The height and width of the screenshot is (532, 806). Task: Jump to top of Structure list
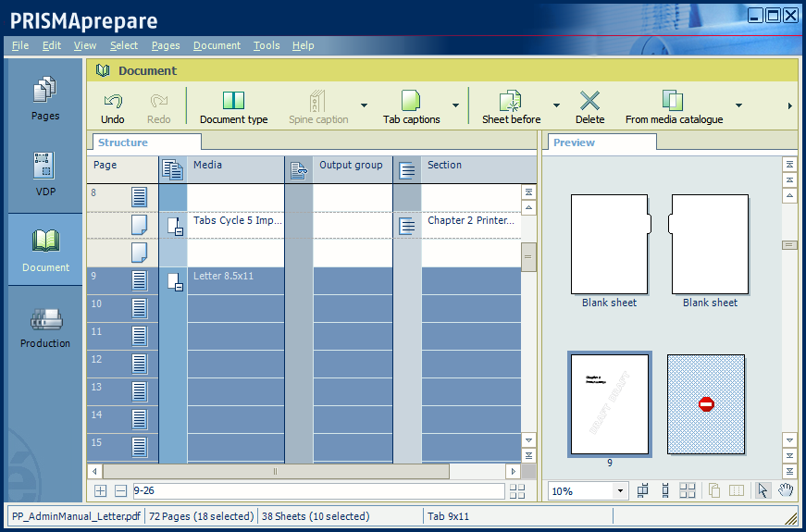tap(528, 192)
